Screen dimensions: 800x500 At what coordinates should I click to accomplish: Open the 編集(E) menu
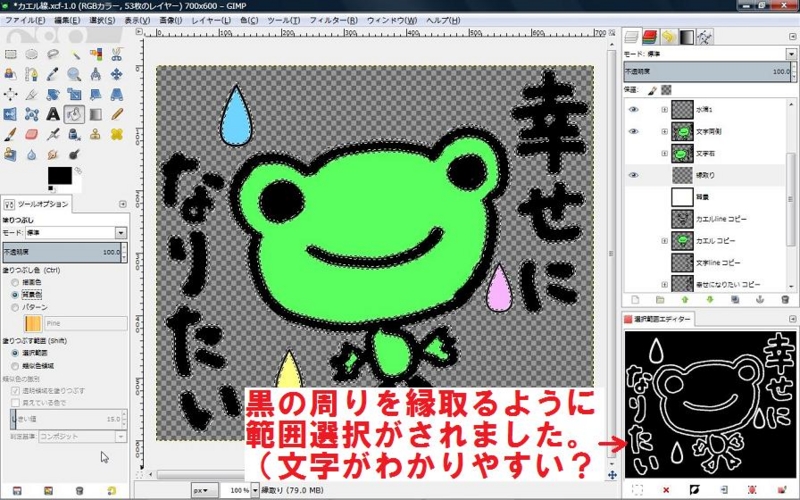tap(67, 20)
